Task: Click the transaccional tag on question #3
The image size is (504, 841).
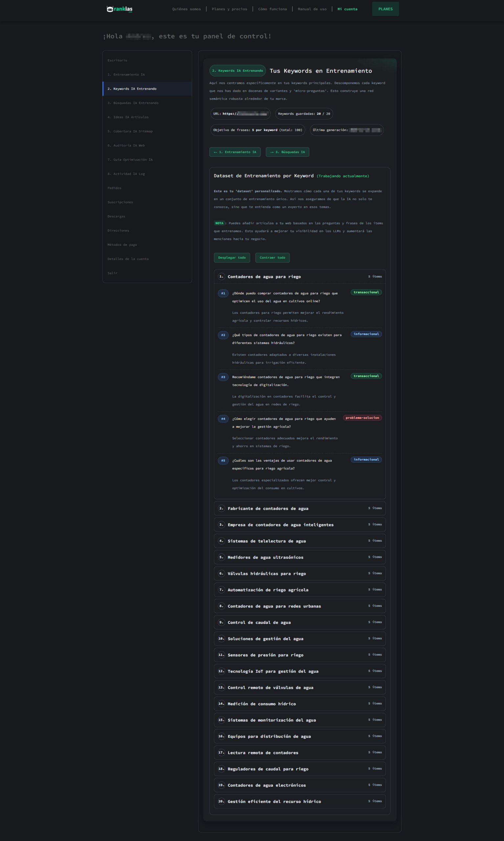Action: click(x=366, y=376)
